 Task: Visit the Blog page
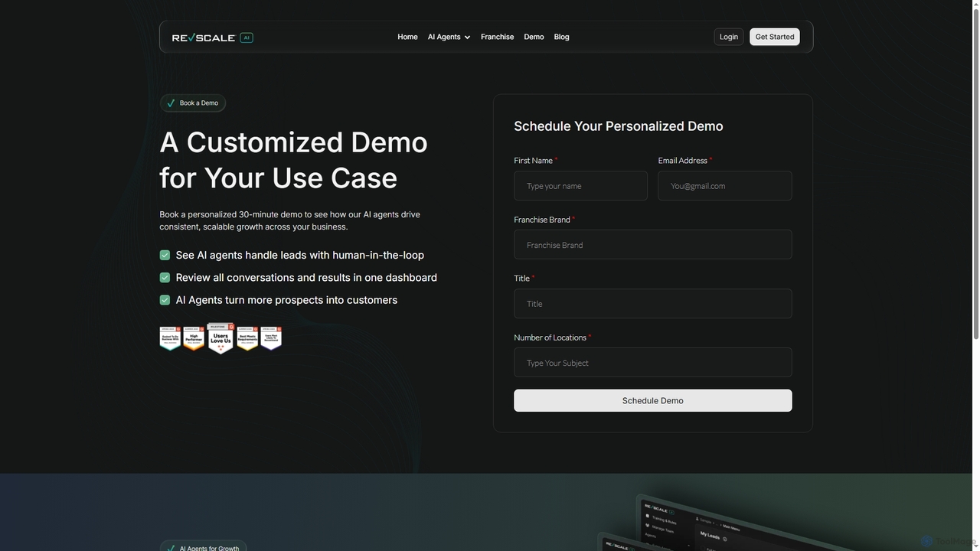click(561, 37)
